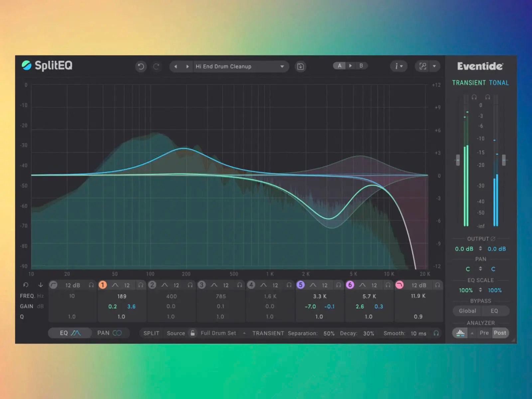532x399 pixels.
Task: Toggle band 6 on or off
Action: [350, 285]
